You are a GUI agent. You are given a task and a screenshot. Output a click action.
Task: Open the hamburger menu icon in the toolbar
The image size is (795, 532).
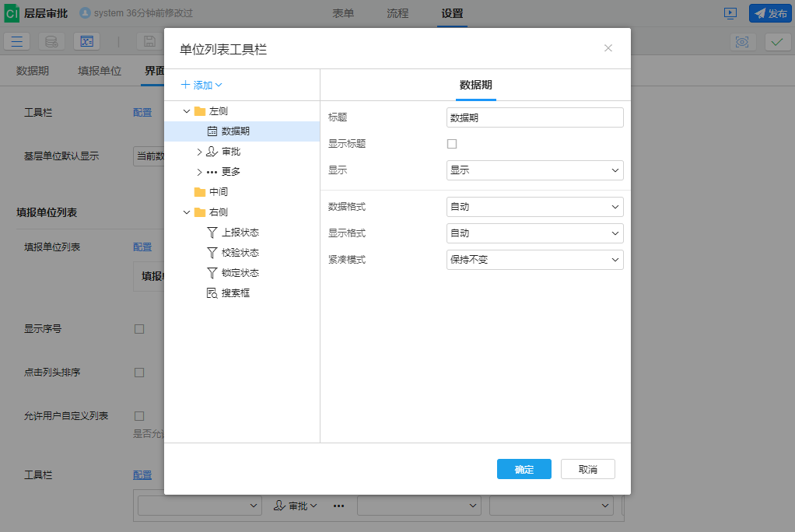point(16,41)
